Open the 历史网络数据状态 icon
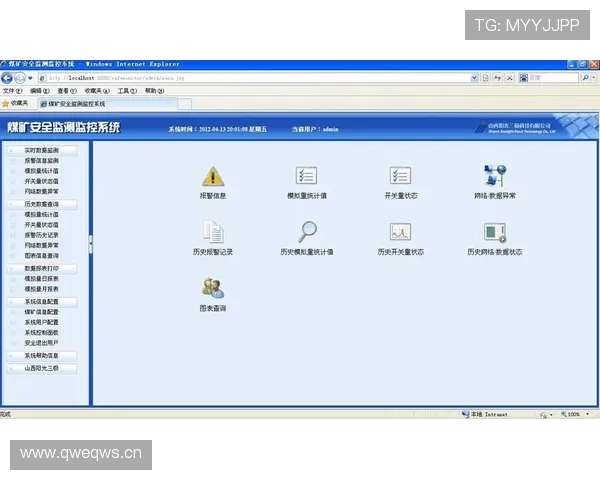This screenshot has height=480, width=600. (x=495, y=232)
